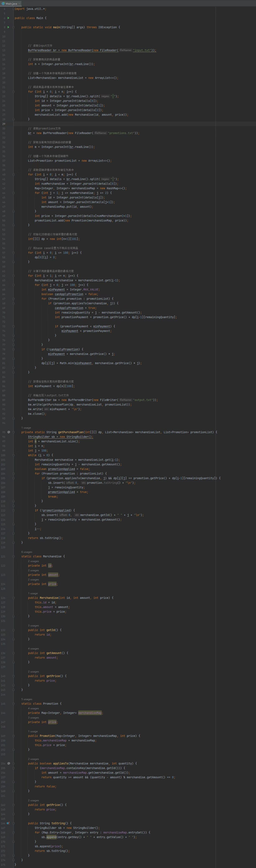Fold the toString method body
This screenshot has width=256, height=868.
point(13,823)
